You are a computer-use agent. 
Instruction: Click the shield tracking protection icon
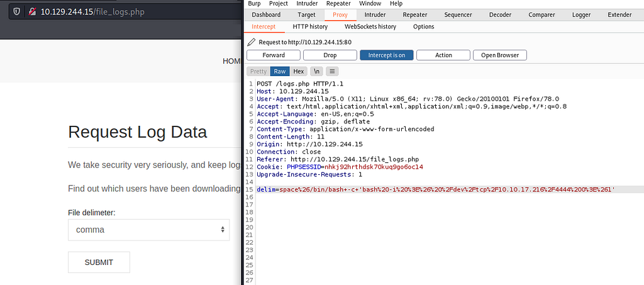tap(17, 12)
